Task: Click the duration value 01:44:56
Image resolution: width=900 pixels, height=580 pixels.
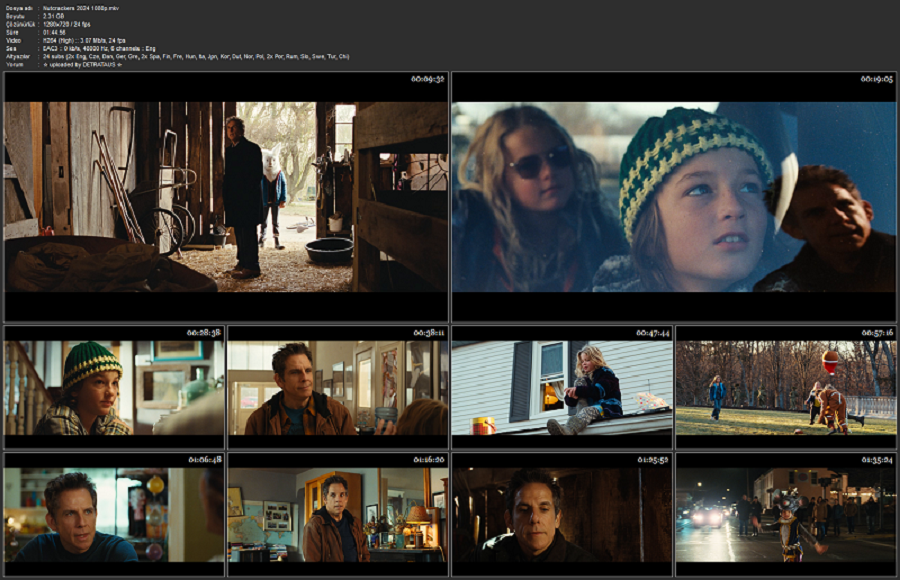Action: (55, 32)
